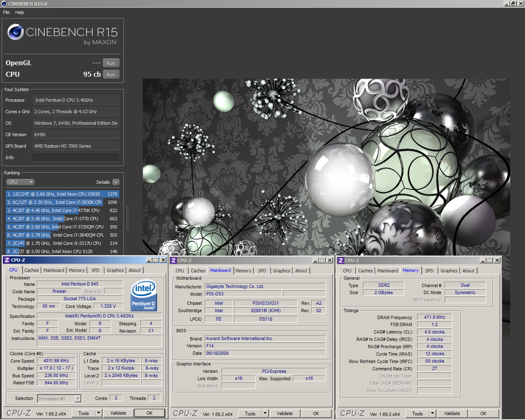Click Validate in left CPU-Z window
Screen dimensions: 525x420
(118, 413)
